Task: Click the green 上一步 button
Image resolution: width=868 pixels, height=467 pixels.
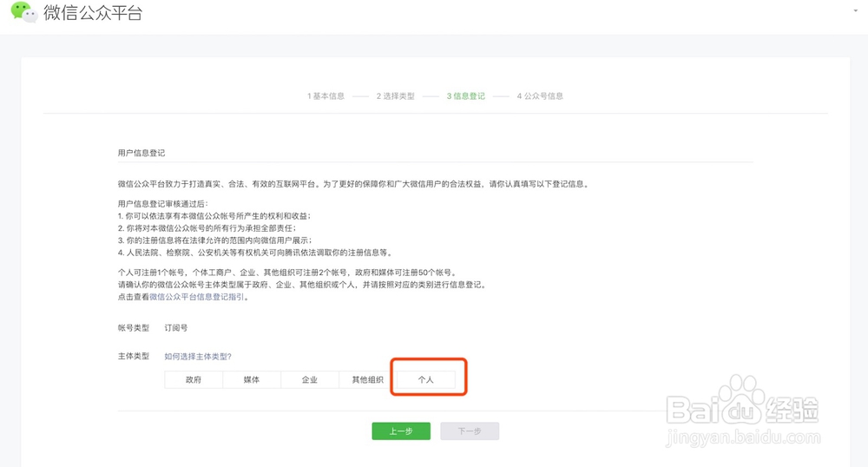Action: pos(401,431)
